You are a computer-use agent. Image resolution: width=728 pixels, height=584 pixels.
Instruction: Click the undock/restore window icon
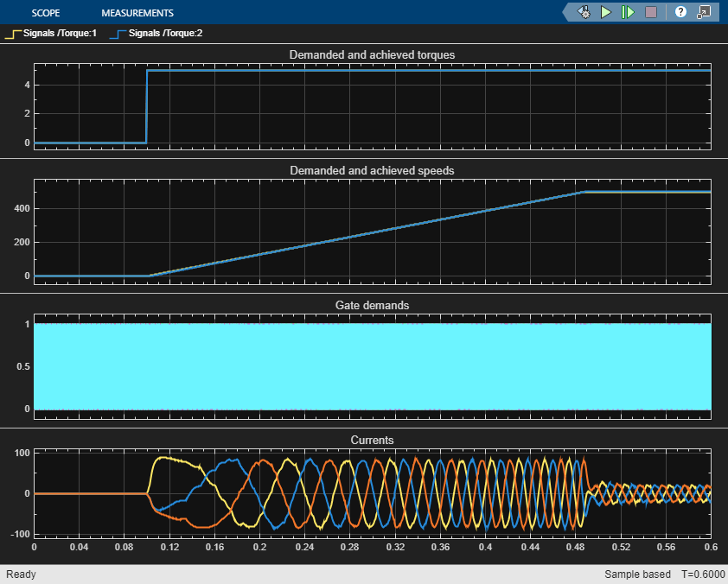click(704, 12)
